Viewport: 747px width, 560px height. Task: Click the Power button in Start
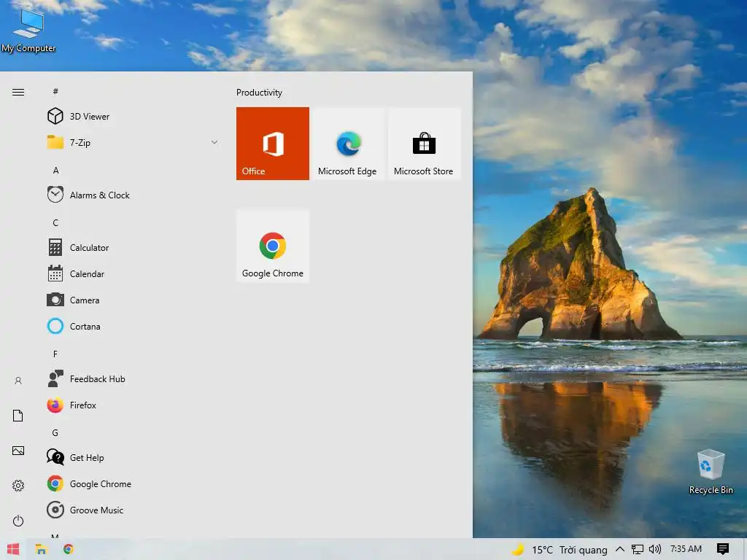point(18,521)
